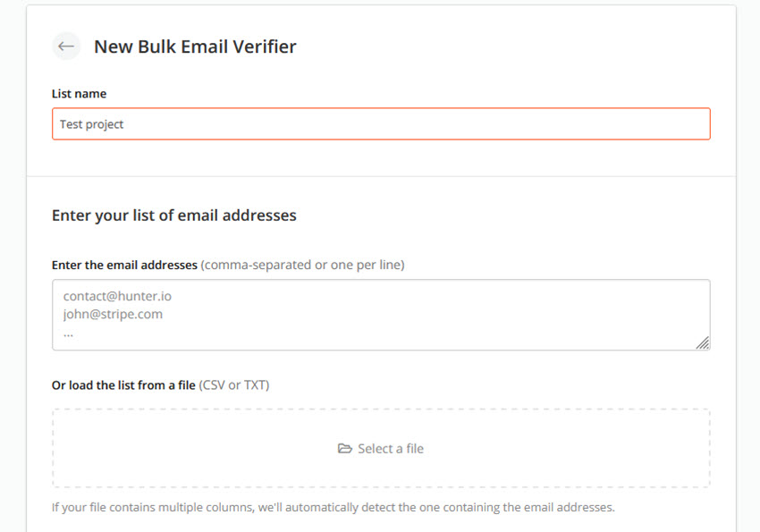This screenshot has width=760, height=532.
Task: Click the folder icon in upload area
Action: (x=344, y=449)
